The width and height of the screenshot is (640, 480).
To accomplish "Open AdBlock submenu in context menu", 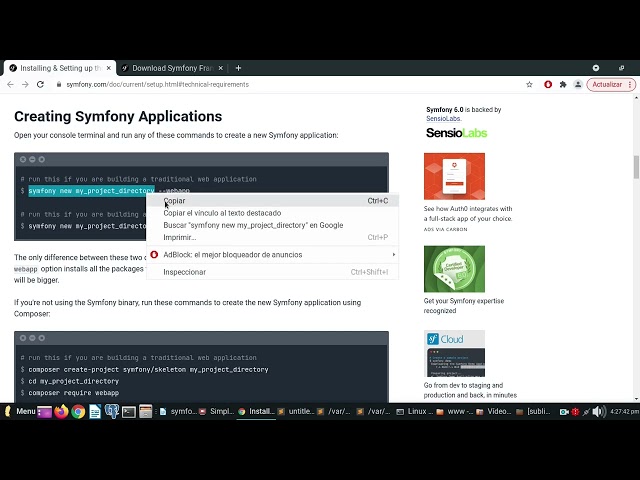I will 272,255.
